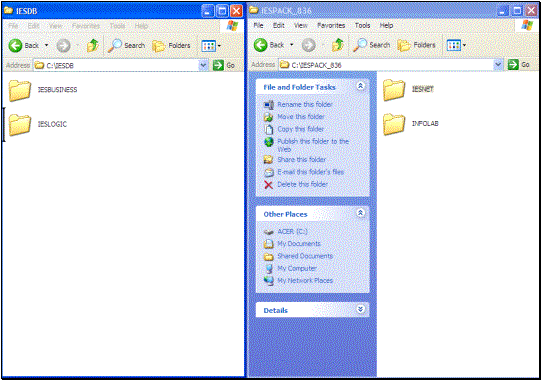The width and height of the screenshot is (541, 380).
Task: Click Delete this folder link
Action: tap(303, 184)
